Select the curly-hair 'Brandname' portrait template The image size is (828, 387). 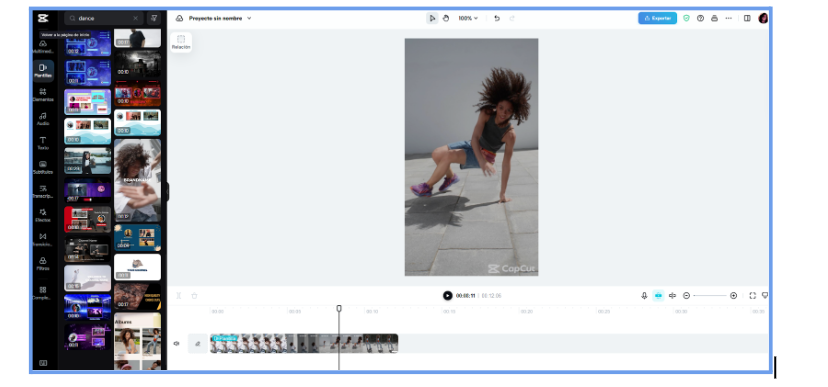coord(137,181)
